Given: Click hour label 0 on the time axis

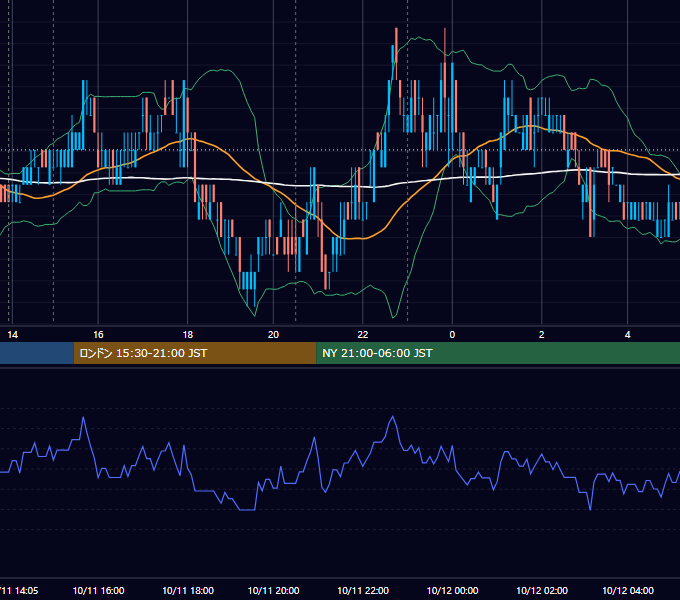Looking at the screenshot, I should pyautogui.click(x=452, y=335).
